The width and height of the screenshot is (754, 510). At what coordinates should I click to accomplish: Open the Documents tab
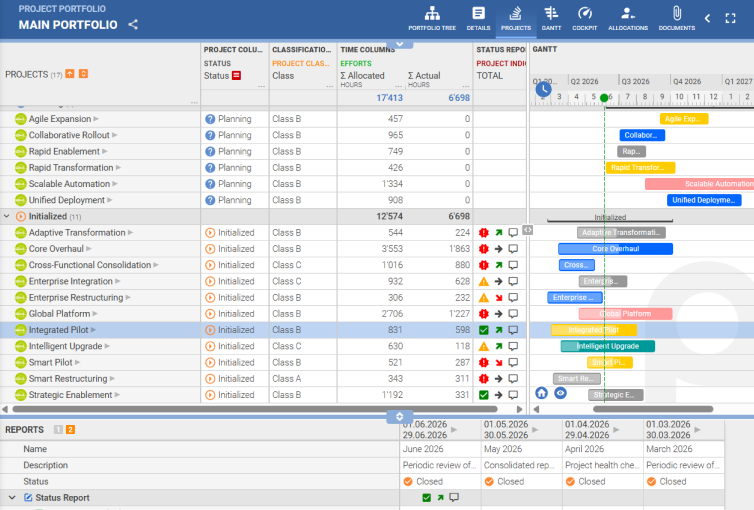677,19
